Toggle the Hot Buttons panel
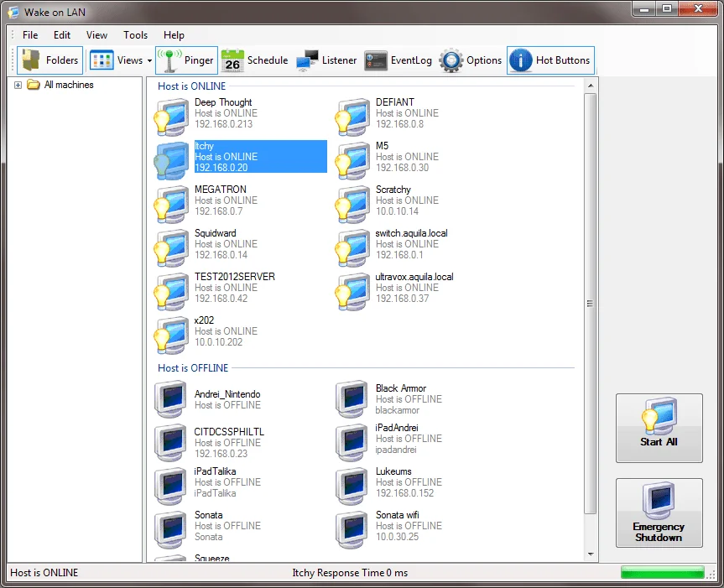Viewport: 724px width, 588px height. pos(550,60)
